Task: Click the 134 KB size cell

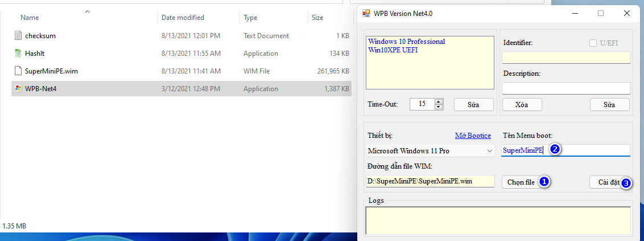Action: pos(338,54)
